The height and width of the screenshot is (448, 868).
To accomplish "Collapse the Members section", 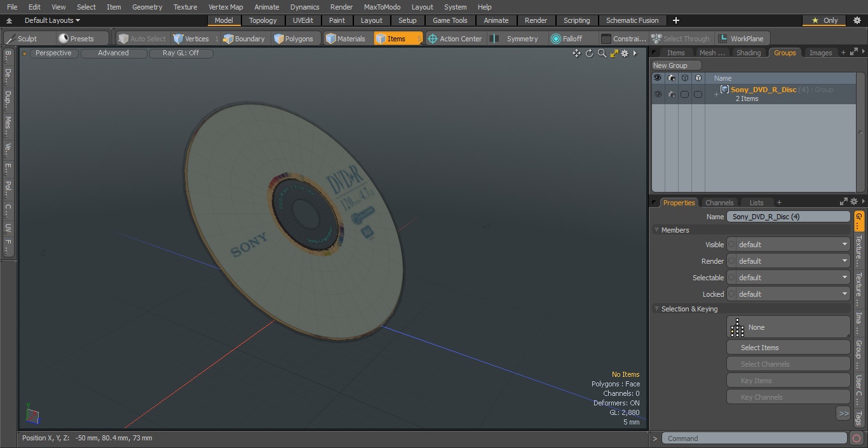I will [x=656, y=230].
